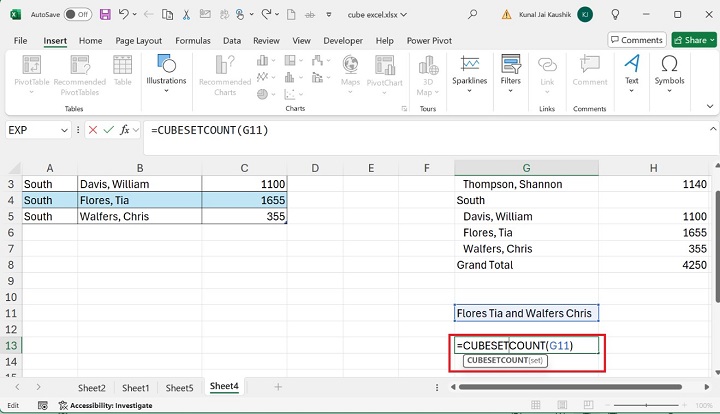Switch to the Formulas tab
The height and width of the screenshot is (414, 720).
[x=193, y=41]
